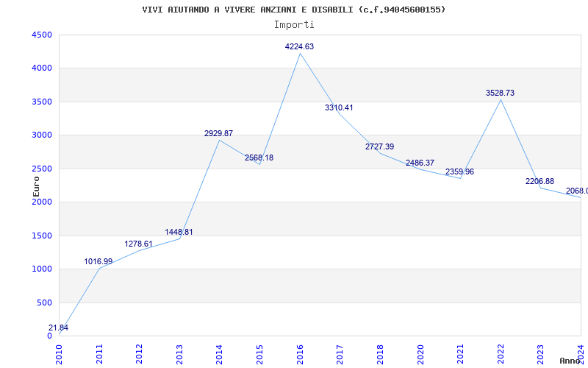The image size is (588, 368).
Task: Select data label 21.84
Action: (x=59, y=328)
